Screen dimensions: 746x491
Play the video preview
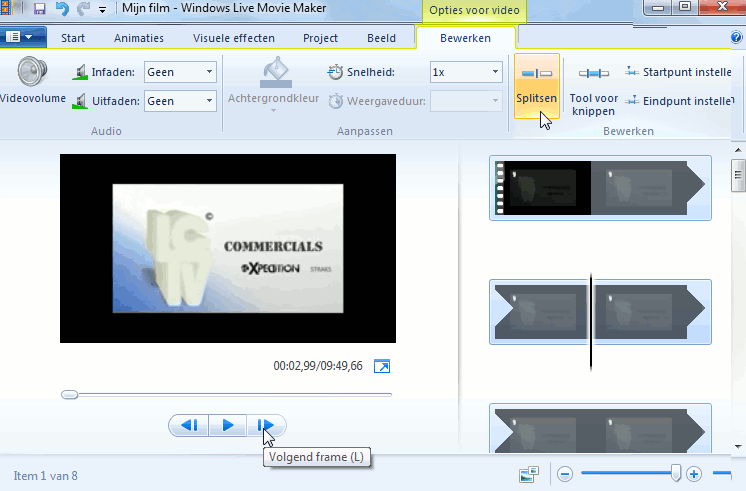pos(228,425)
